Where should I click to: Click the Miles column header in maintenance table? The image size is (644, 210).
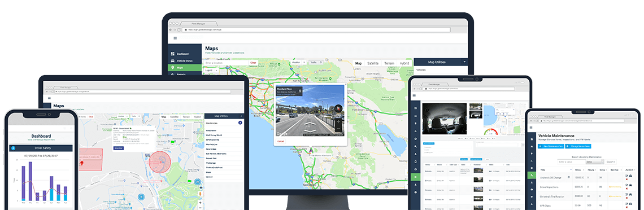pyautogui.click(x=578, y=170)
